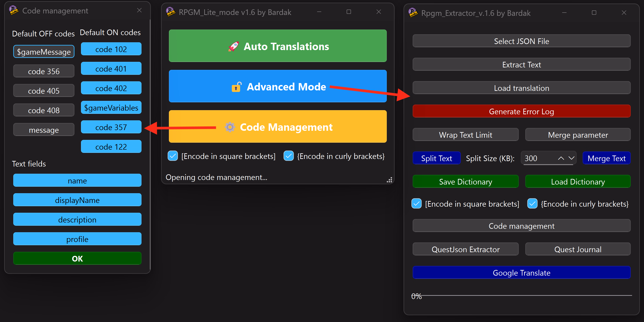Image resolution: width=644 pixels, height=322 pixels.
Task: Click the resize grip in Lite mode window corner
Action: coord(389,180)
